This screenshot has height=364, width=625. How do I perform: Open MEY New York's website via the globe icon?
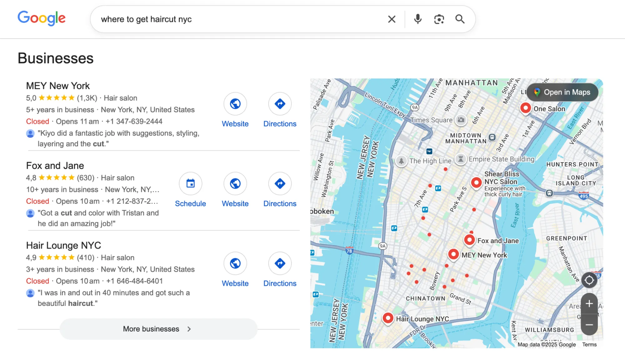coord(235,104)
